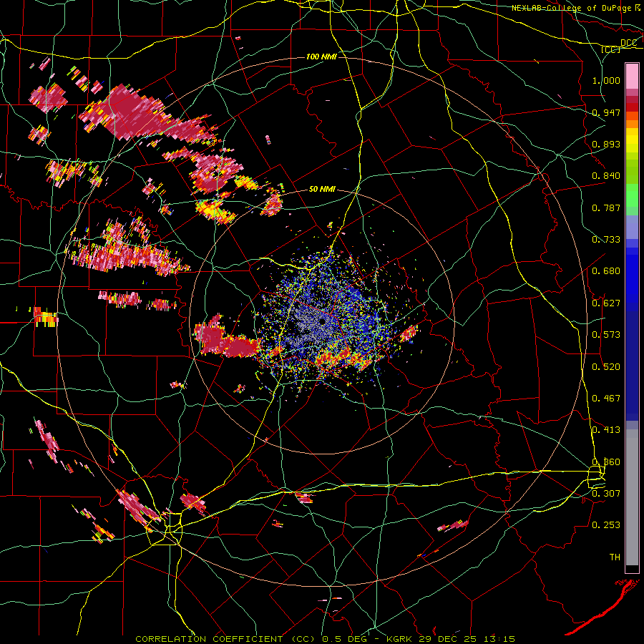Pick the bright green color bar band
644x644 pixels.
[x=632, y=195]
